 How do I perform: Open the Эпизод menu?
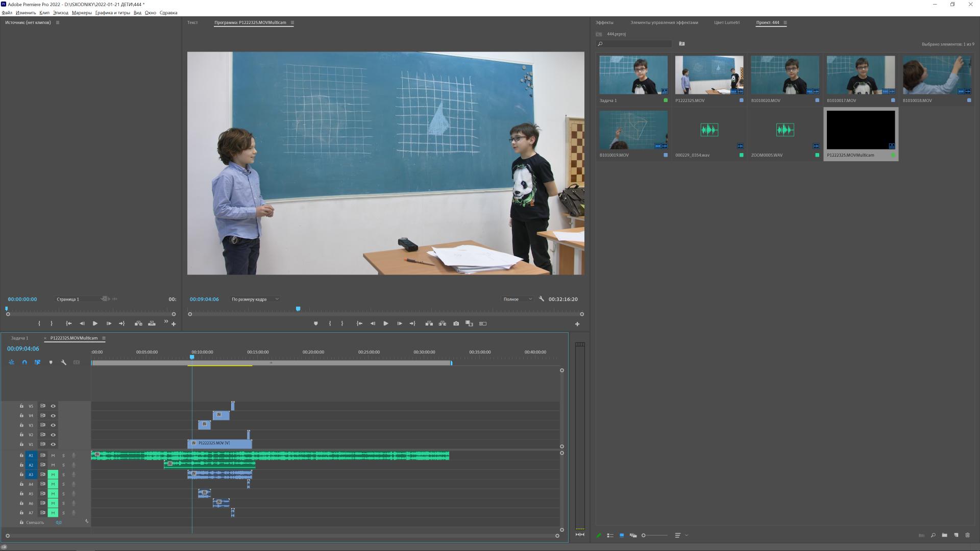pyautogui.click(x=60, y=13)
